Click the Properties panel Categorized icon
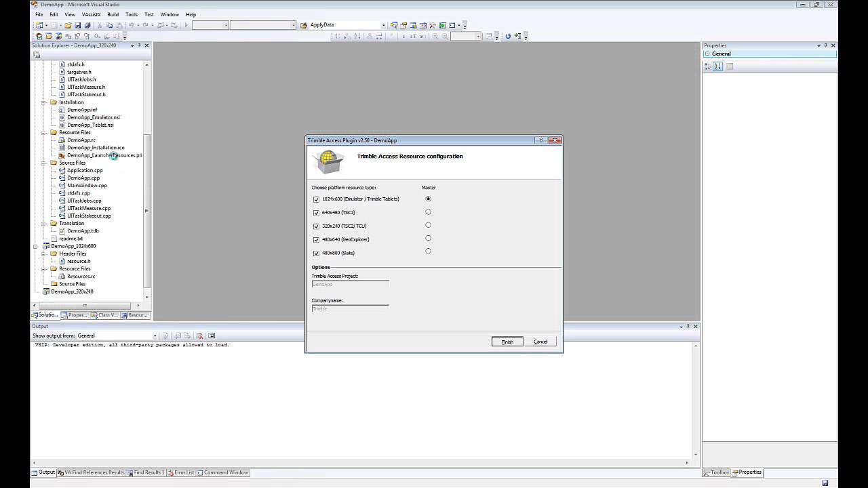868x488 pixels. coord(708,66)
